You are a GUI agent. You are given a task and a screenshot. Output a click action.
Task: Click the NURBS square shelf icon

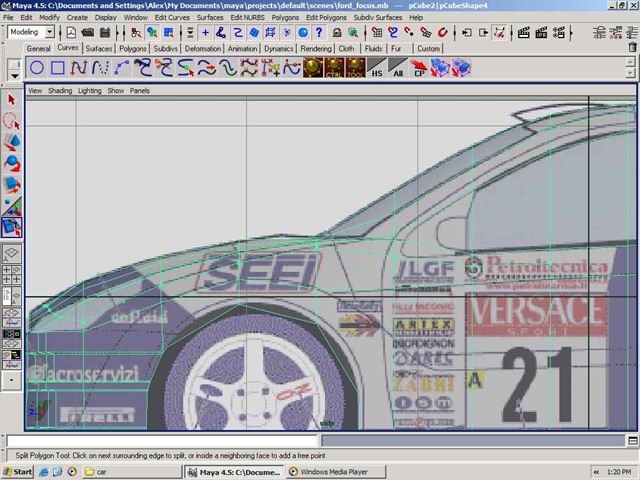[x=58, y=68]
